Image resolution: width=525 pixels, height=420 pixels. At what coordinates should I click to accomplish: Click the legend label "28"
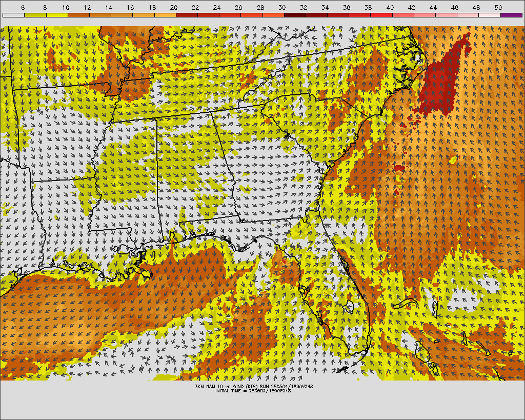click(260, 7)
